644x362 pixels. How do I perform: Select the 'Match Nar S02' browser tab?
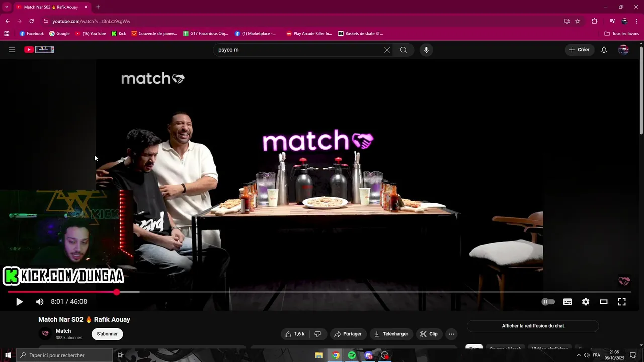click(x=52, y=7)
